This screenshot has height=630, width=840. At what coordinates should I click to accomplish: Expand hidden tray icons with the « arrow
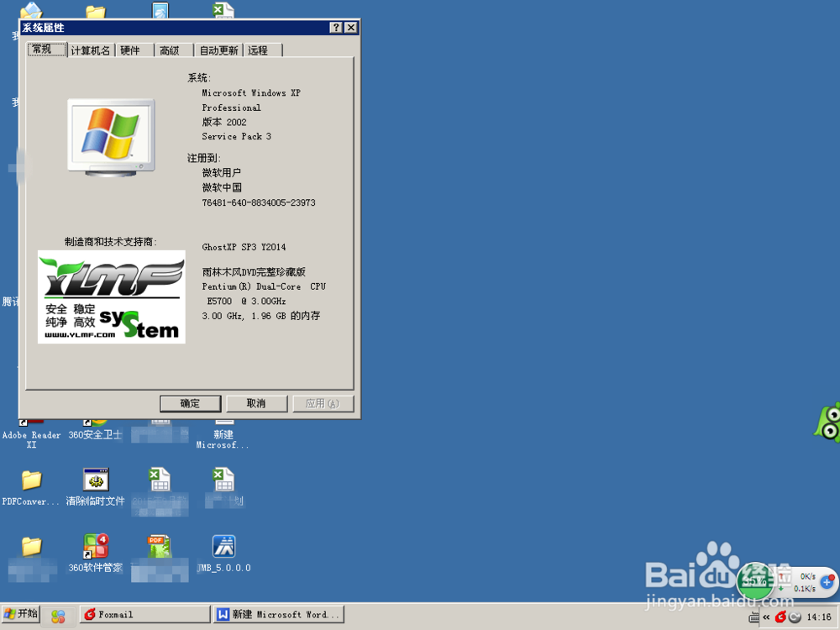(766, 617)
